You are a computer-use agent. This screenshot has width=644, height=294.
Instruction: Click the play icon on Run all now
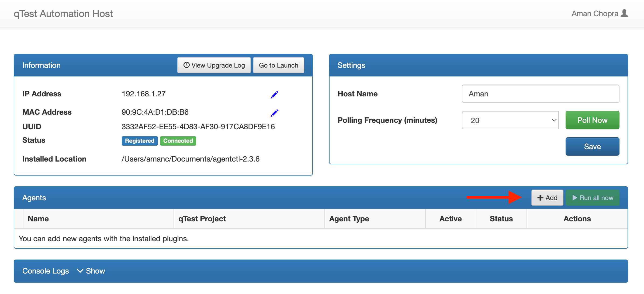point(574,197)
